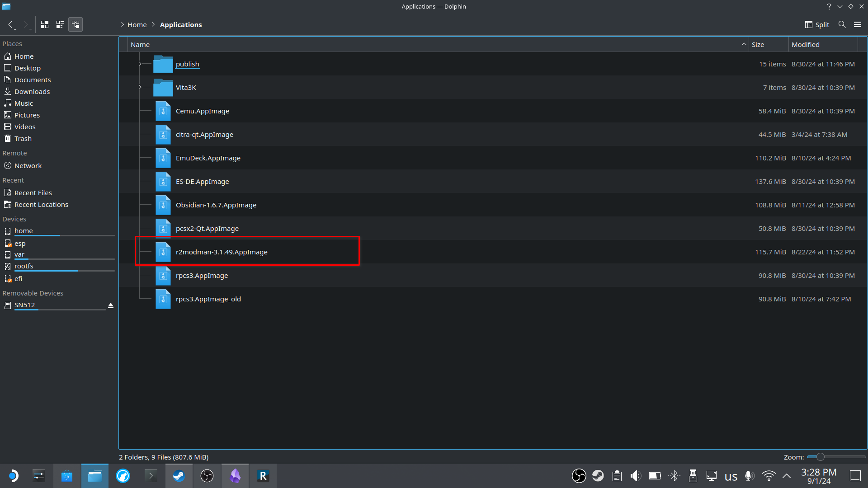The image size is (868, 488).
Task: Expand the hidden system tray icons arrow
Action: coord(787,476)
